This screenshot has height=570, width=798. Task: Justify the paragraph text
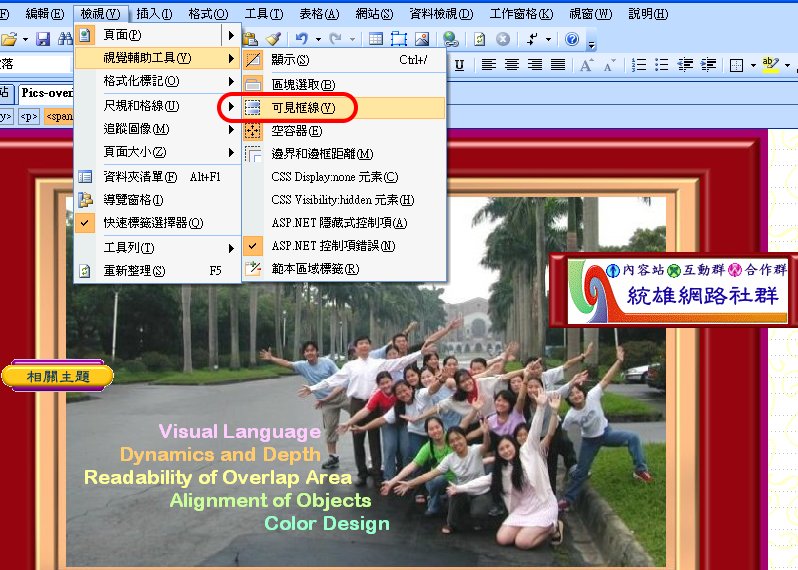pyautogui.click(x=558, y=65)
